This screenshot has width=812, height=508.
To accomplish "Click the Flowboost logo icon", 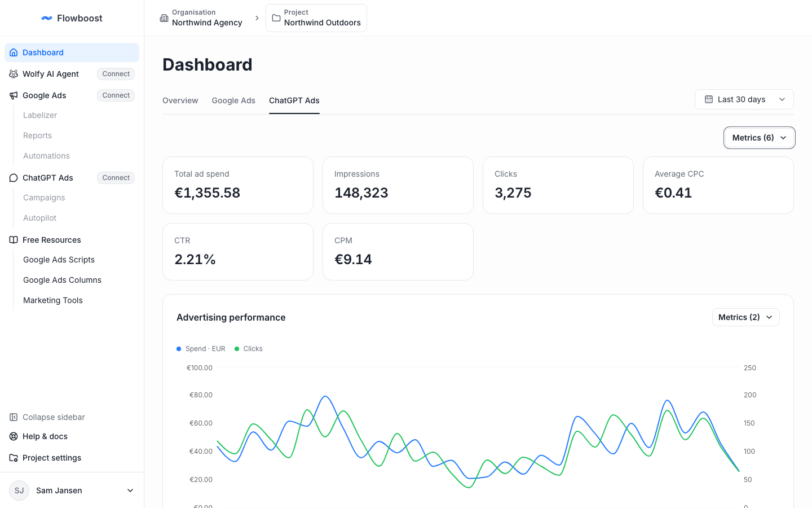I will coord(47,18).
